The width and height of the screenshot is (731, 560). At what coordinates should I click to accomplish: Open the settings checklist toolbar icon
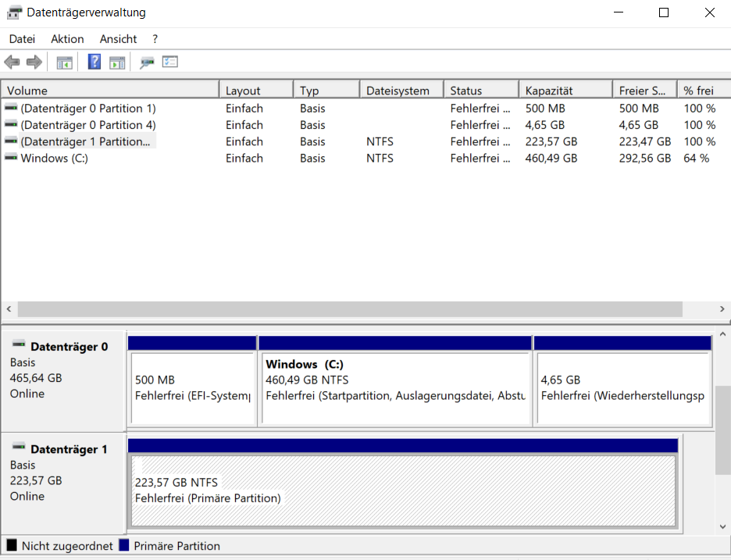point(170,62)
